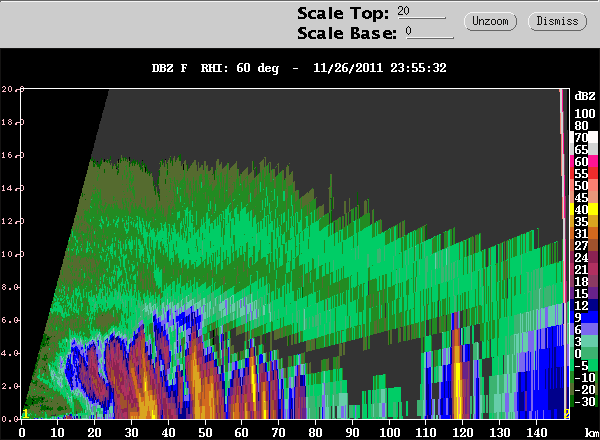Image resolution: width=600 pixels, height=440 pixels.
Task: Click yellow marker 2 at right edge
Action: click(x=567, y=414)
